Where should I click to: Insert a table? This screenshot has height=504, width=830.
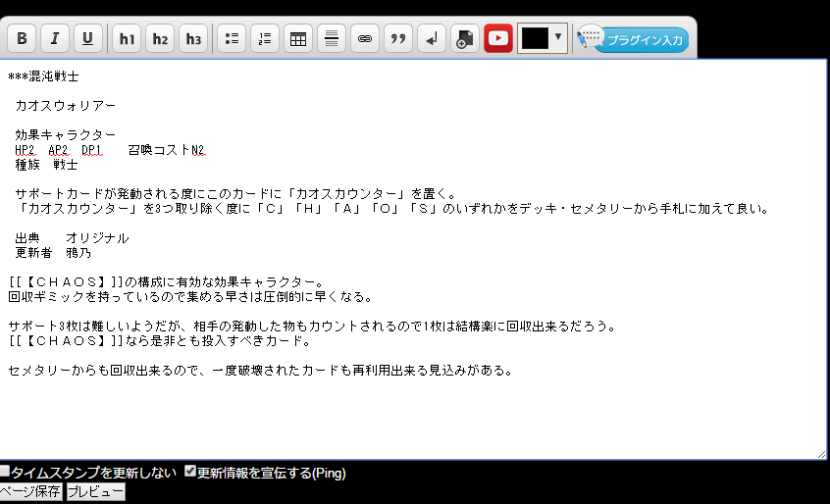pyautogui.click(x=298, y=38)
